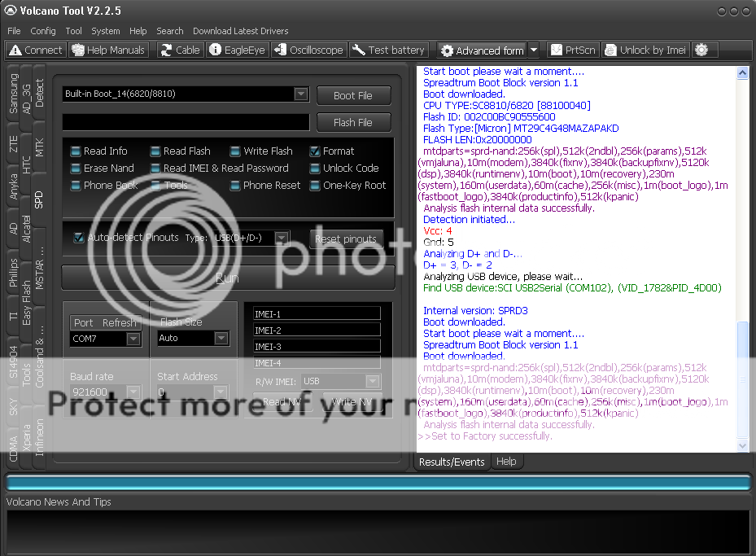Select the SPD vertical tab
This screenshot has width=756, height=556.
click(39, 199)
